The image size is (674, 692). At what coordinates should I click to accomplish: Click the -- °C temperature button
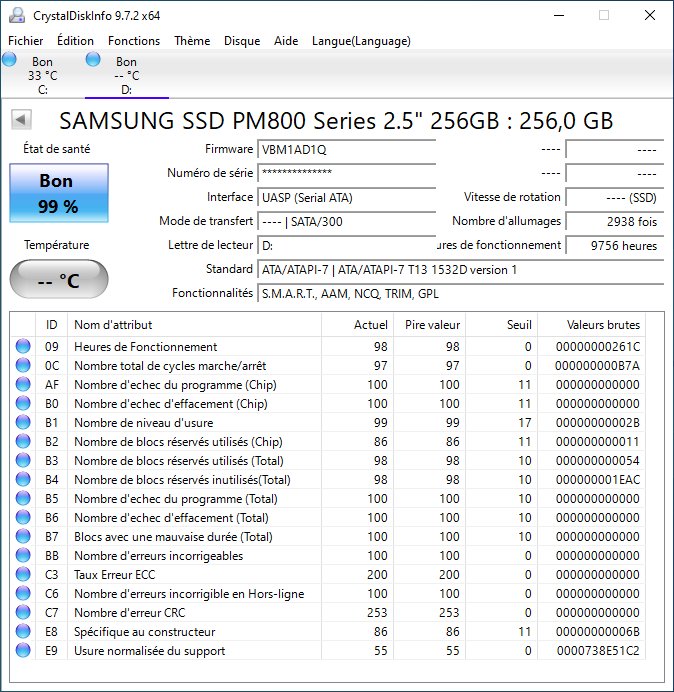pos(59,279)
